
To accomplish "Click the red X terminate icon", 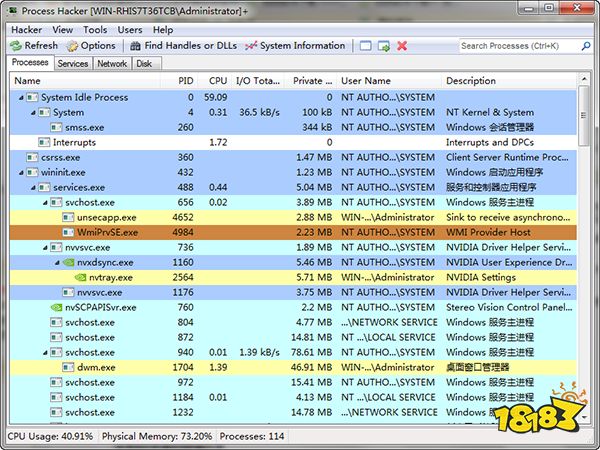I will coord(402,46).
